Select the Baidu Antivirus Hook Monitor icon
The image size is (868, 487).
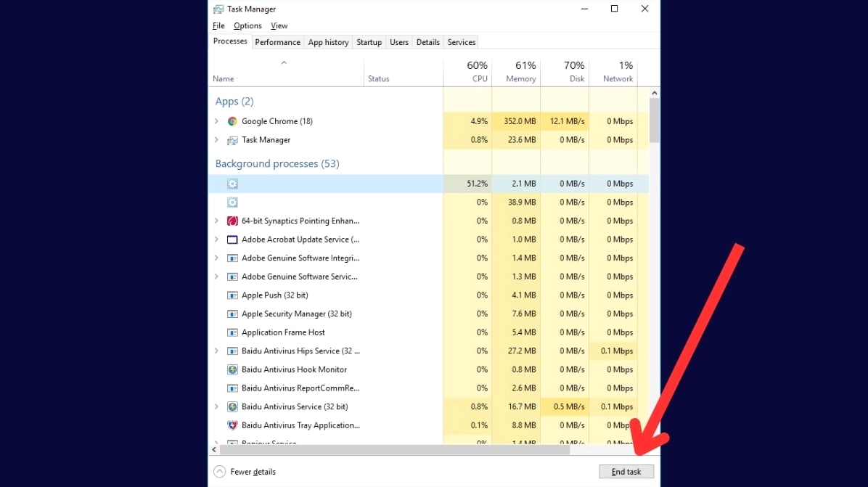tap(232, 369)
